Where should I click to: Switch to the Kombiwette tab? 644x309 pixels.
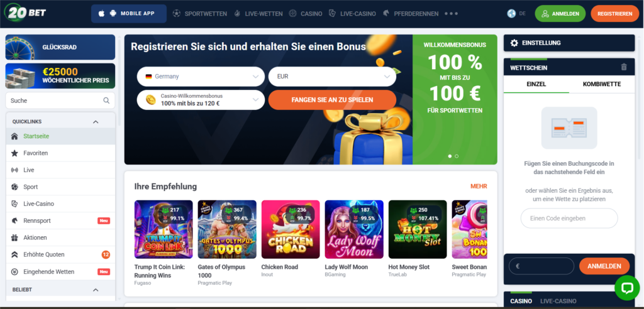click(602, 84)
